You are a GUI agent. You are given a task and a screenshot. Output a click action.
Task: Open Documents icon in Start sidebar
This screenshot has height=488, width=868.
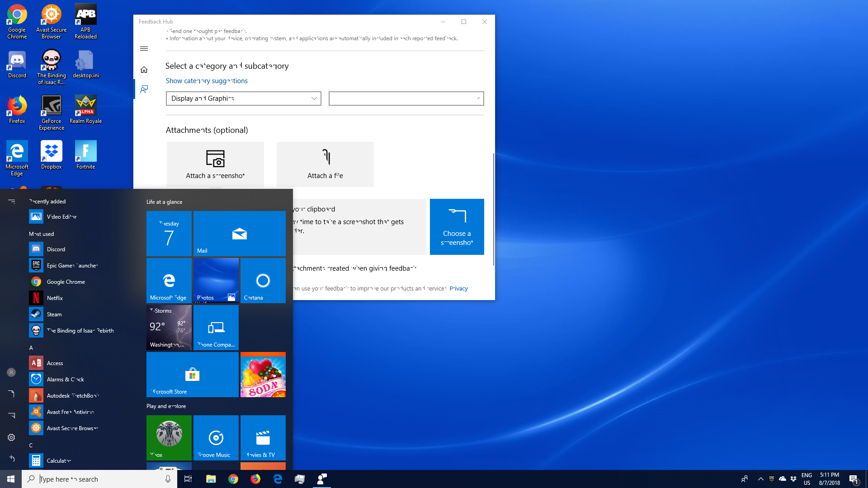(x=11, y=394)
